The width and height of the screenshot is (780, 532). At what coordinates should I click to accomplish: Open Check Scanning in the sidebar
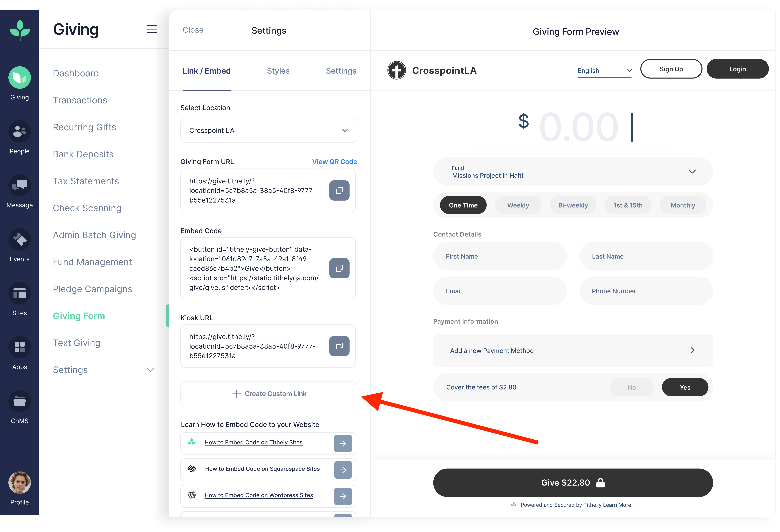pyautogui.click(x=87, y=208)
